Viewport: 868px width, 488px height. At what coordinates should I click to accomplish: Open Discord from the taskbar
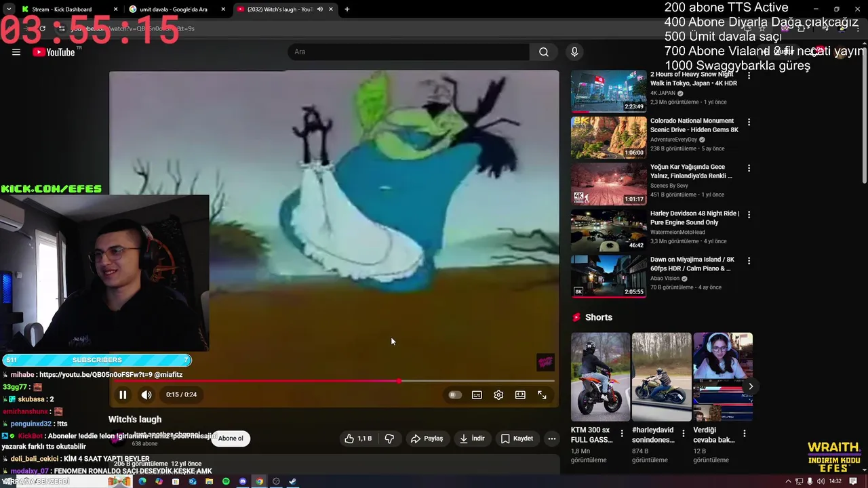(x=243, y=481)
